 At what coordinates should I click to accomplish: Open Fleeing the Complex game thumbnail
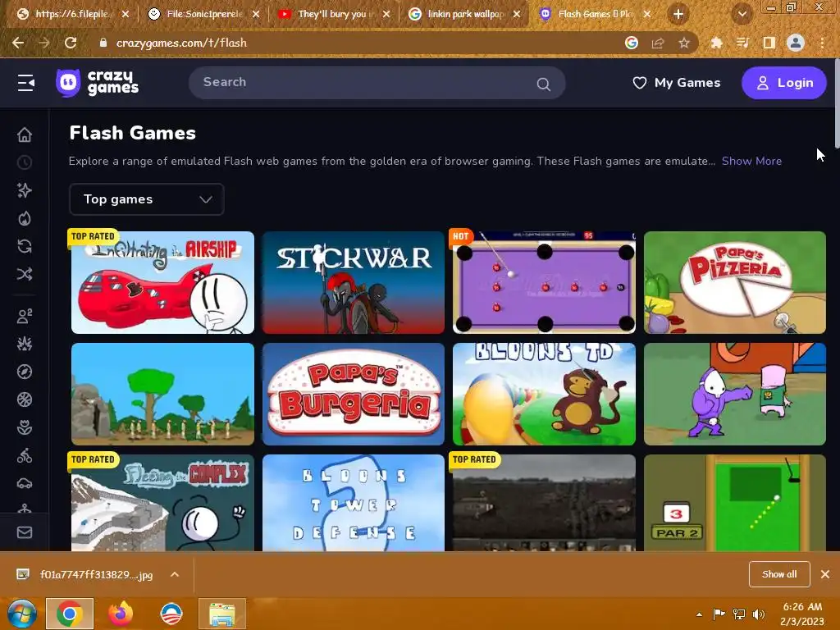(163, 503)
